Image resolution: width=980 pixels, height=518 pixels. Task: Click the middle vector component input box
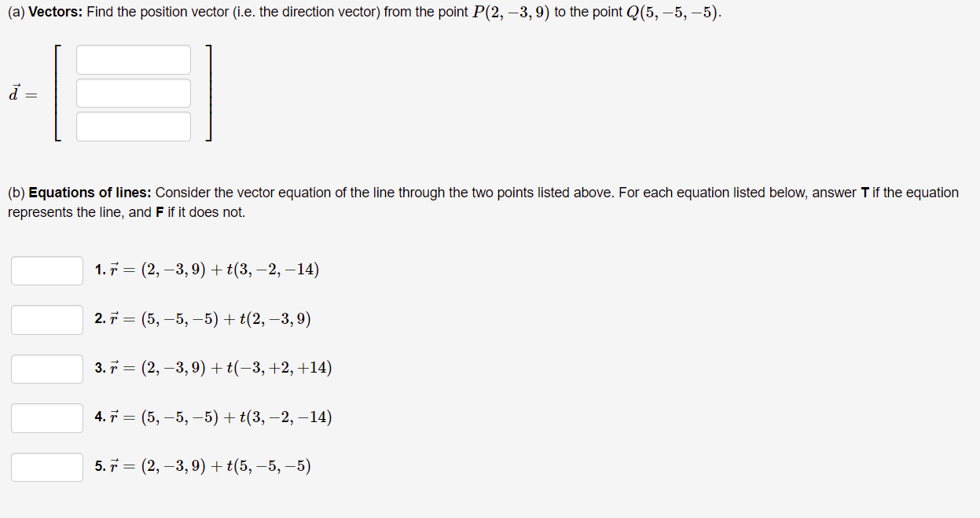pos(132,93)
